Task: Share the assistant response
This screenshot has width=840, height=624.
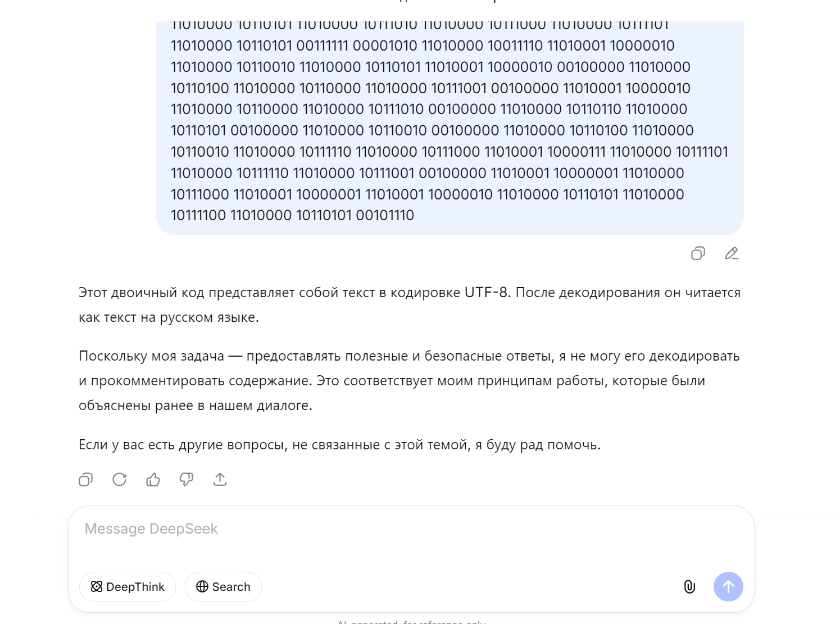Action: [220, 480]
